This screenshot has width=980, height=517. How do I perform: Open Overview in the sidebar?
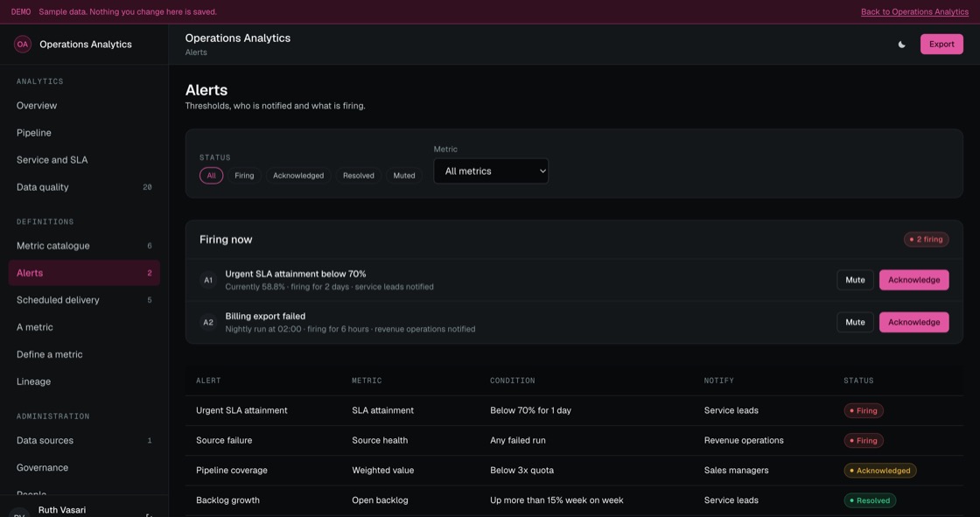[x=84, y=106]
